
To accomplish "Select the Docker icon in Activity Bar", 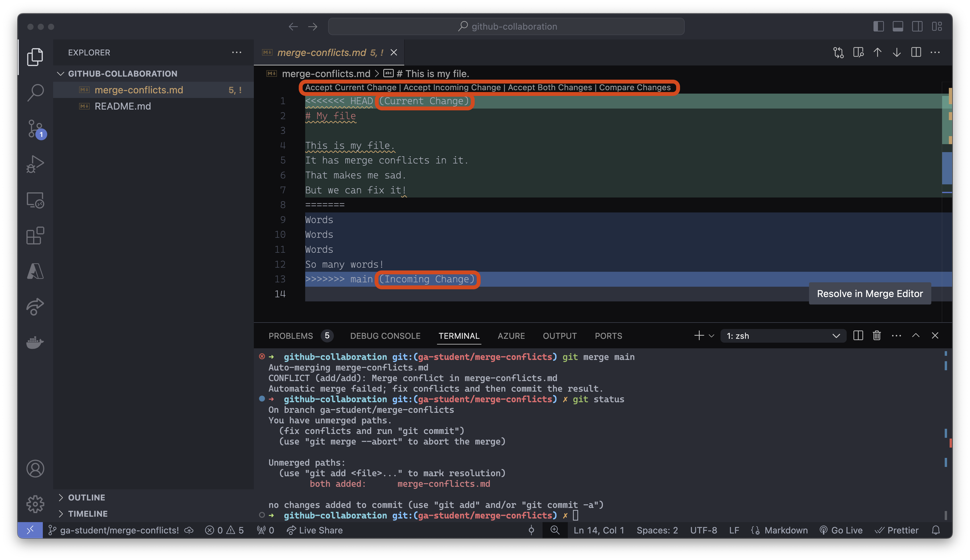I will [x=35, y=343].
